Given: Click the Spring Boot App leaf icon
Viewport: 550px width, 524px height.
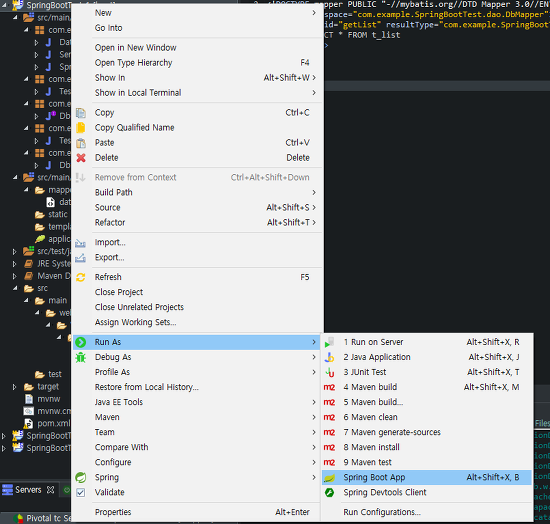Looking at the screenshot, I should (x=329, y=478).
